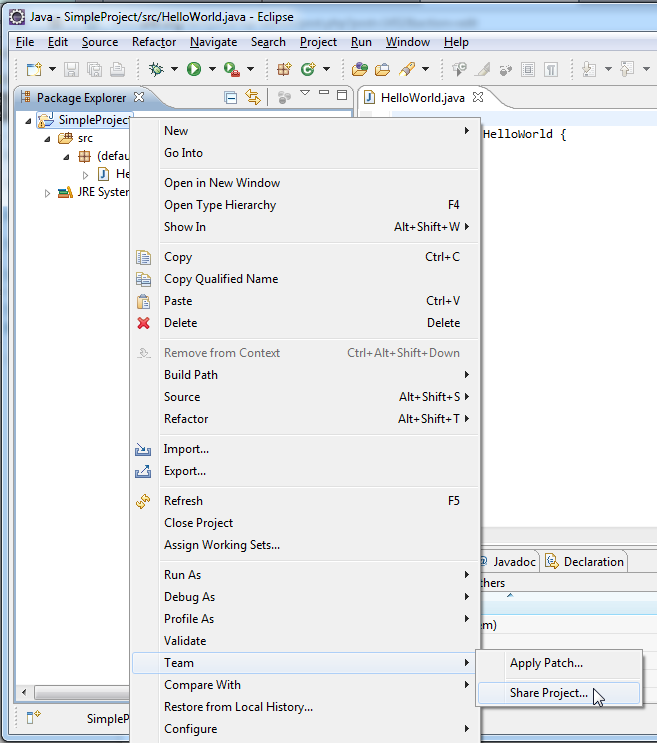Click the Print toolbar icon
This screenshot has height=743, width=657.
(x=117, y=70)
